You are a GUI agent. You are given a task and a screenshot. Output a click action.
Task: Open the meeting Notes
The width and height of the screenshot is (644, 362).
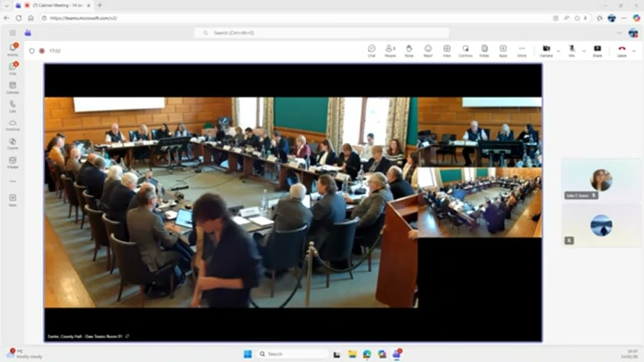[x=484, y=50]
